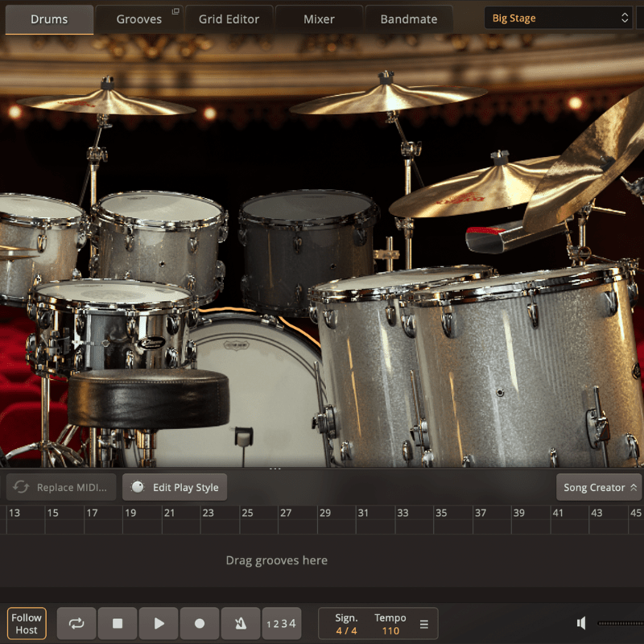Open the tempo and signature menu icon
Viewport: 644px width, 644px height.
coord(424,623)
